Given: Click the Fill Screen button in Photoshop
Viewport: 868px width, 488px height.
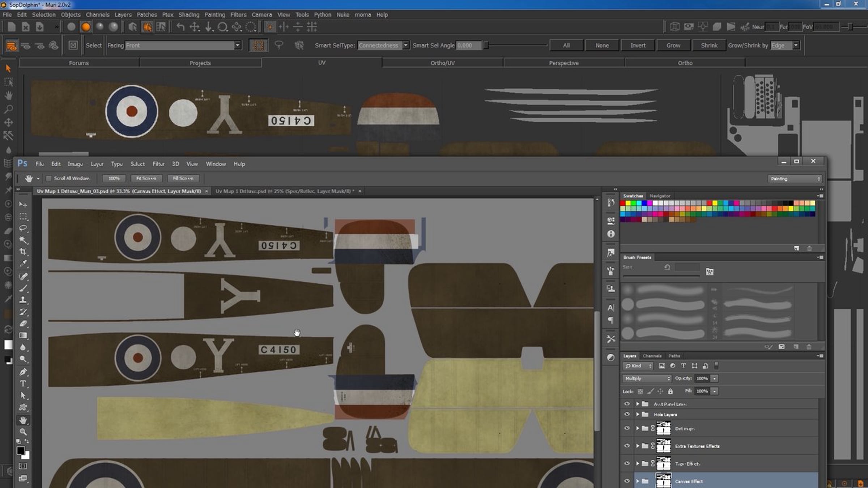Looking at the screenshot, I should pos(183,179).
